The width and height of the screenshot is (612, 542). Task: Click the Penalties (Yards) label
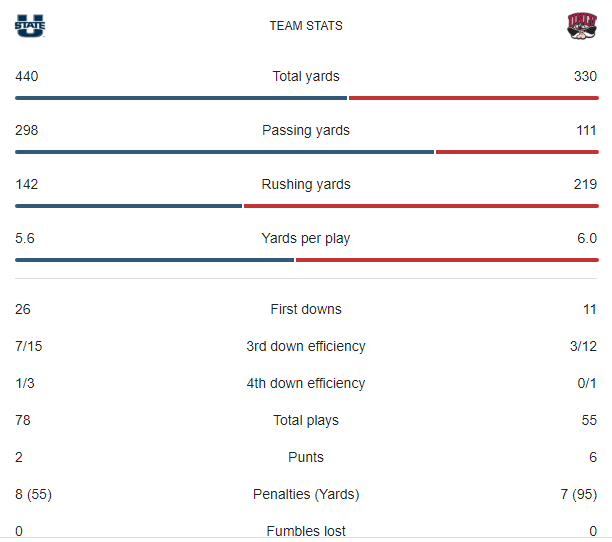[x=306, y=495]
